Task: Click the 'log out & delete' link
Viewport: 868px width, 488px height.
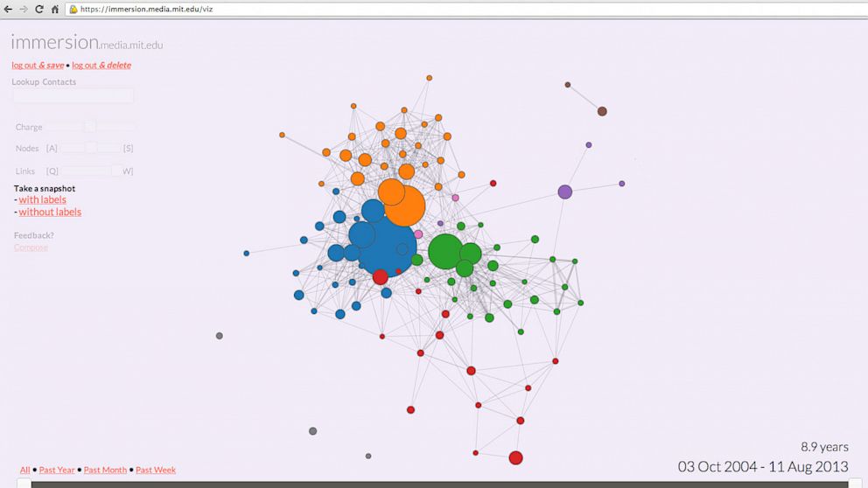Action: click(x=101, y=66)
